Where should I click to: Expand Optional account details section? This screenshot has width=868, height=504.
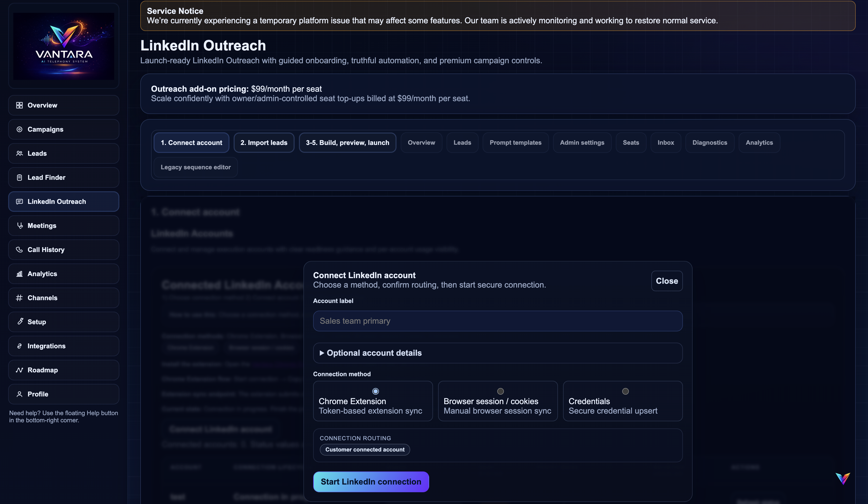click(374, 353)
